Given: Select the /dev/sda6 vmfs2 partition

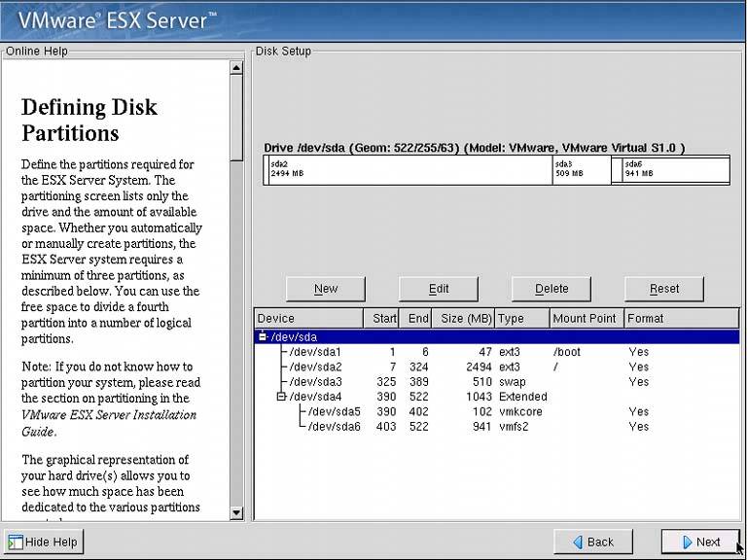Looking at the screenshot, I should coord(497,426).
